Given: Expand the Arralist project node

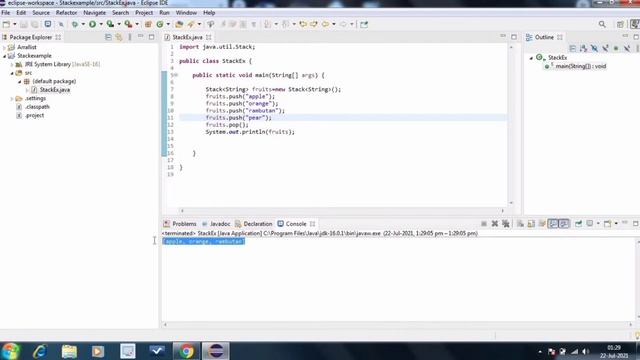Looking at the screenshot, I should 4,47.
